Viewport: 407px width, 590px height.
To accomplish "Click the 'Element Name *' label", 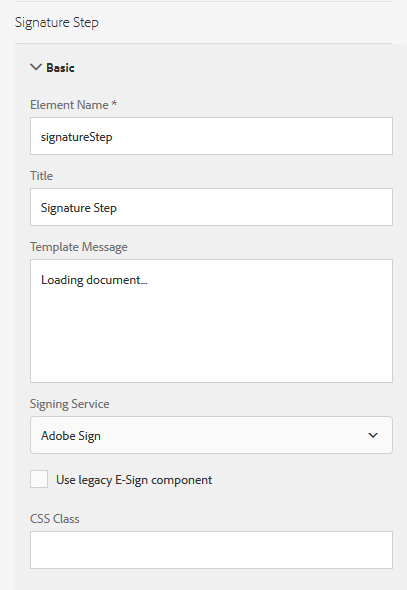I will pyautogui.click(x=73, y=105).
